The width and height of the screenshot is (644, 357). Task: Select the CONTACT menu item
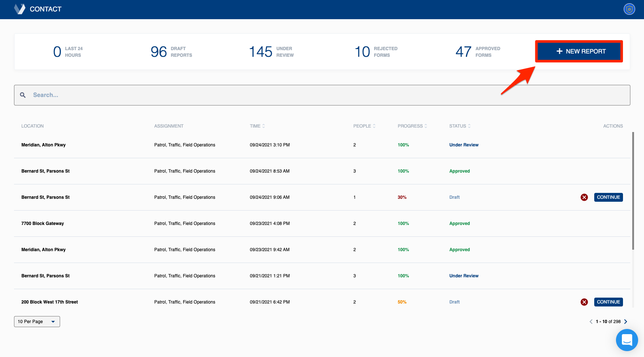[x=45, y=9]
